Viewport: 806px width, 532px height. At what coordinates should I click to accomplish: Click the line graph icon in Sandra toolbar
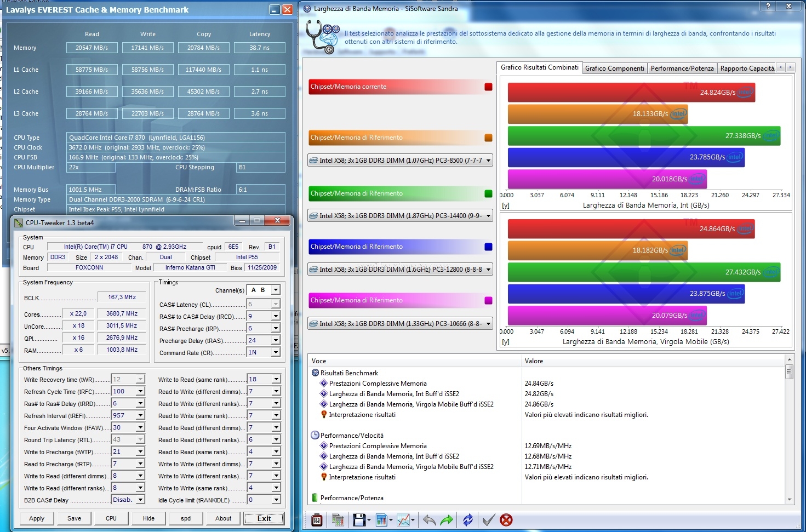[x=403, y=520]
